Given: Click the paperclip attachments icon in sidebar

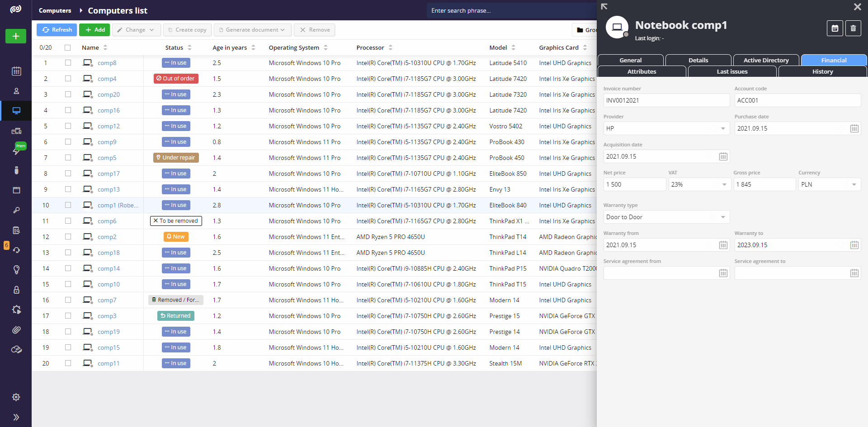Looking at the screenshot, I should (16, 330).
